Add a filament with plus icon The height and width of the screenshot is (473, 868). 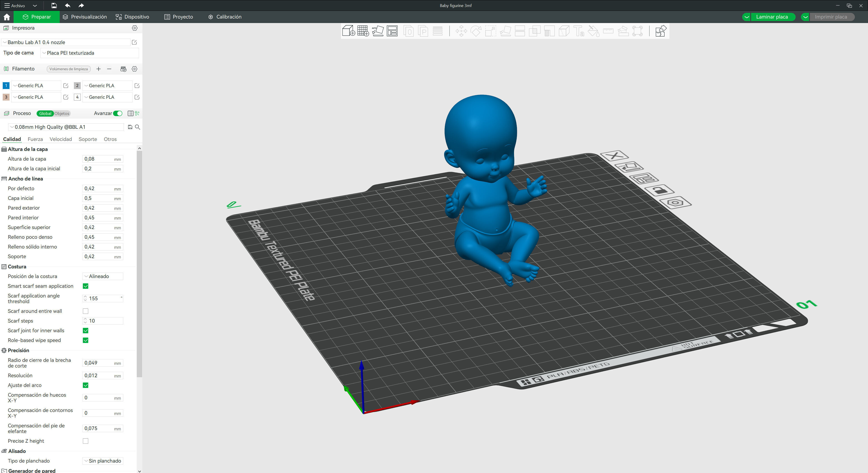pos(98,69)
